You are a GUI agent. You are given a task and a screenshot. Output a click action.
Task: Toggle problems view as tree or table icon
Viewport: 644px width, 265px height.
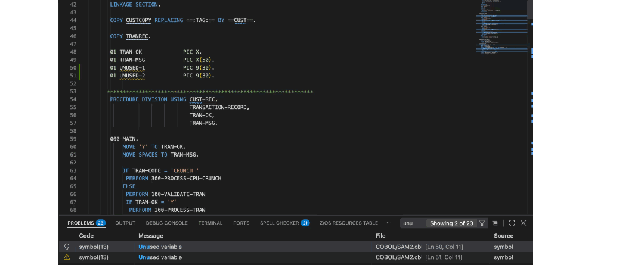click(495, 223)
